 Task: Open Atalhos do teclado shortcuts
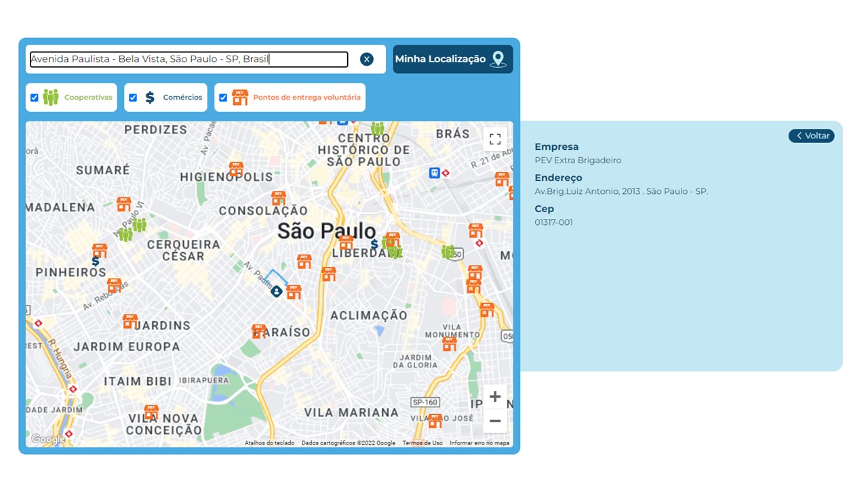coord(269,443)
